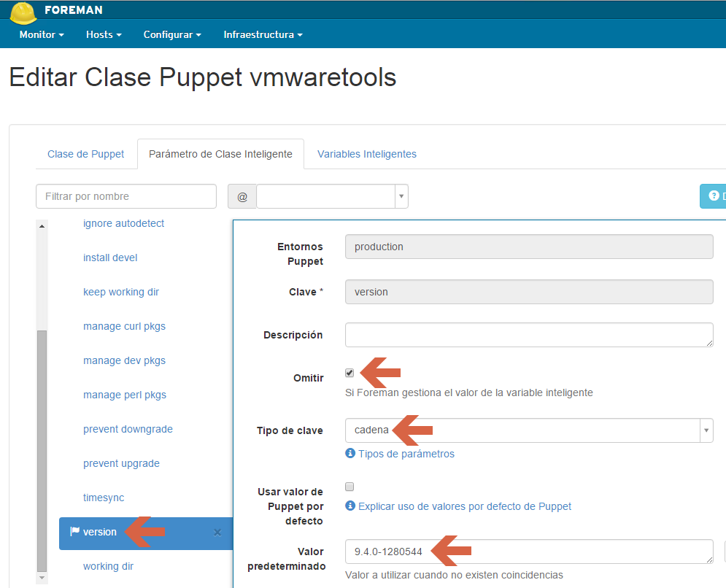Image resolution: width=726 pixels, height=588 pixels.
Task: Open the Configurar menu
Action: click(x=172, y=35)
